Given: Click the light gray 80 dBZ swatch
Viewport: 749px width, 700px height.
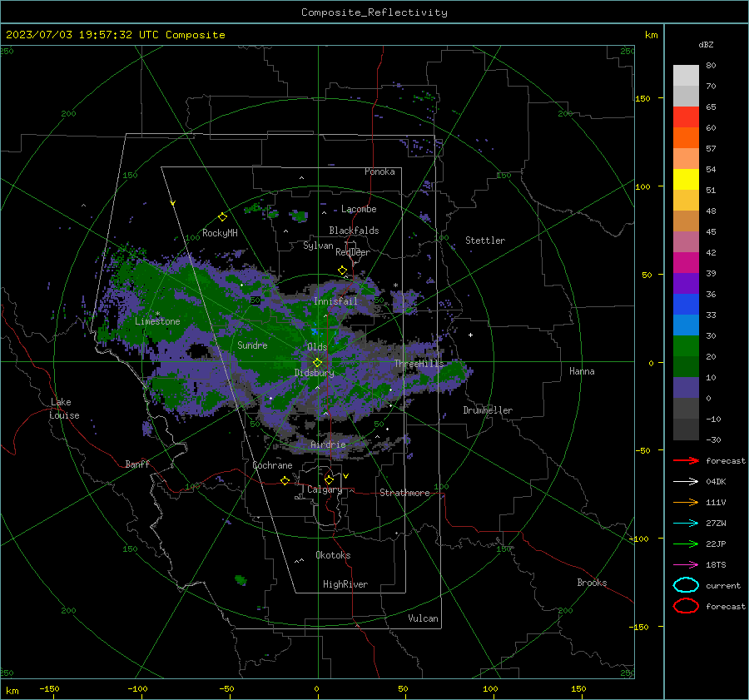Looking at the screenshot, I should point(686,76).
